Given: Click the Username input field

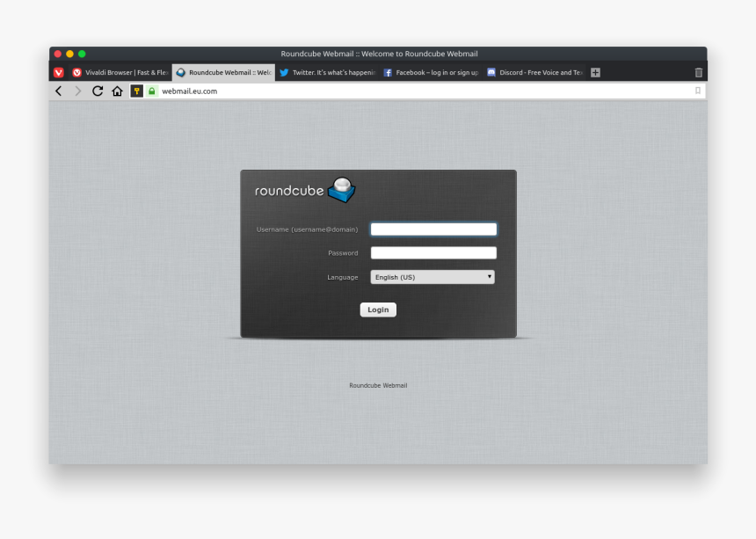Looking at the screenshot, I should (433, 229).
